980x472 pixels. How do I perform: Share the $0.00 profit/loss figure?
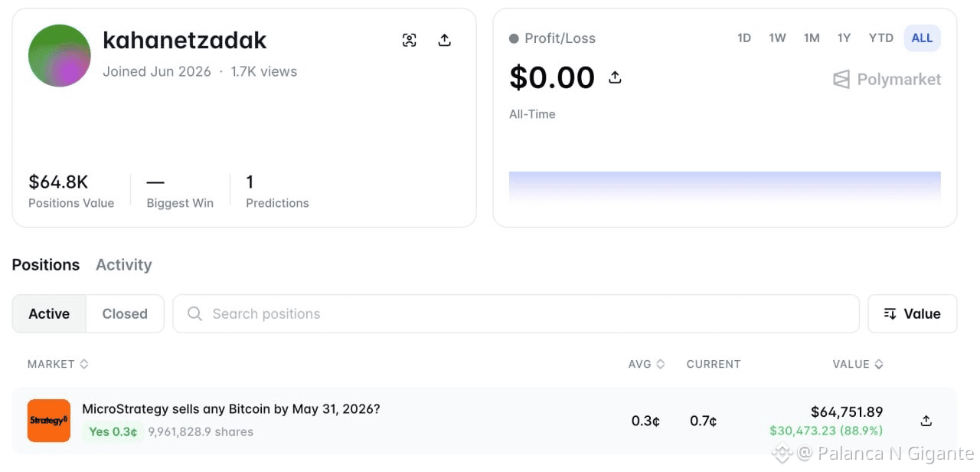[x=615, y=77]
